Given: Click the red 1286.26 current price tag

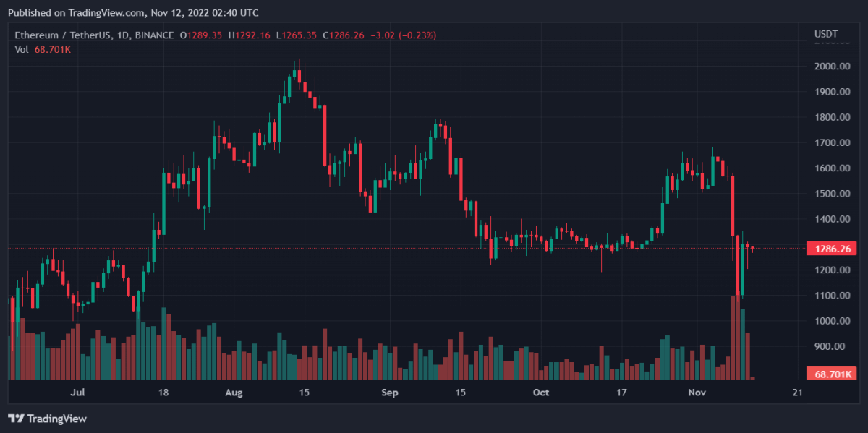Looking at the screenshot, I should point(833,249).
